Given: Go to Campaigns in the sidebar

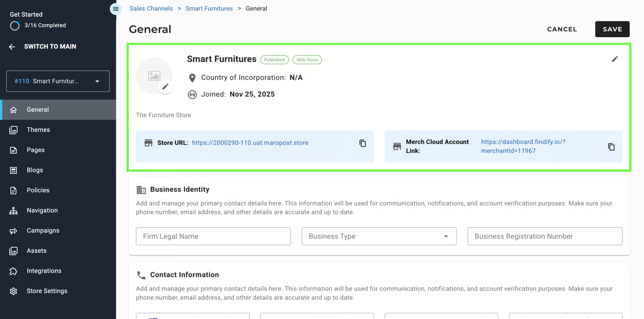Looking at the screenshot, I should (x=58, y=231).
